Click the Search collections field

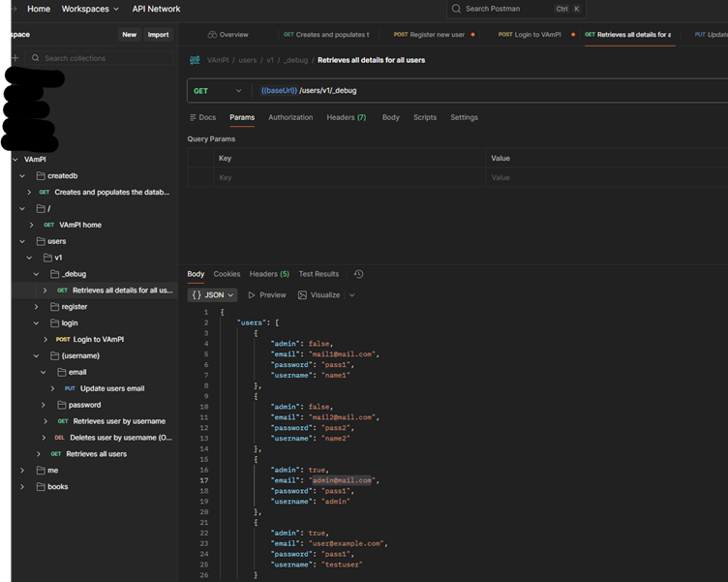99,58
